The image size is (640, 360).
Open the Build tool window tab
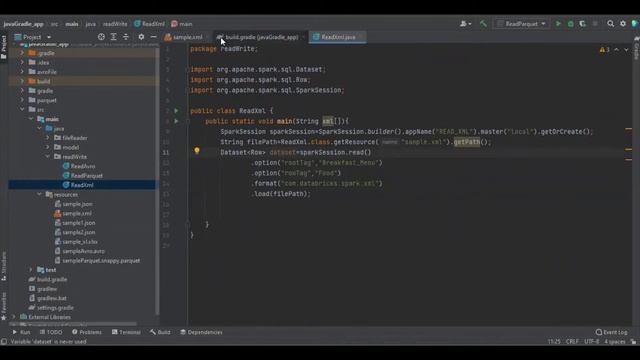(160, 332)
